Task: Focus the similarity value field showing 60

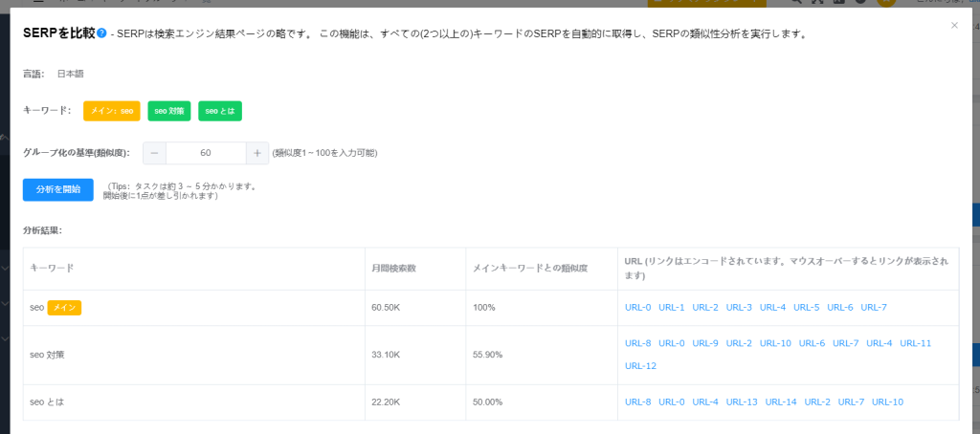Action: click(x=206, y=153)
